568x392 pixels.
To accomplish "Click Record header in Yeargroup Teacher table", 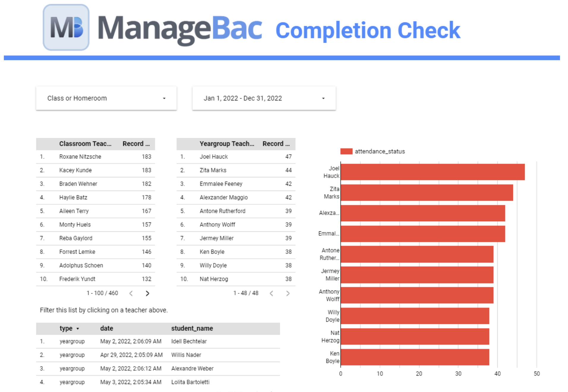I will [276, 144].
